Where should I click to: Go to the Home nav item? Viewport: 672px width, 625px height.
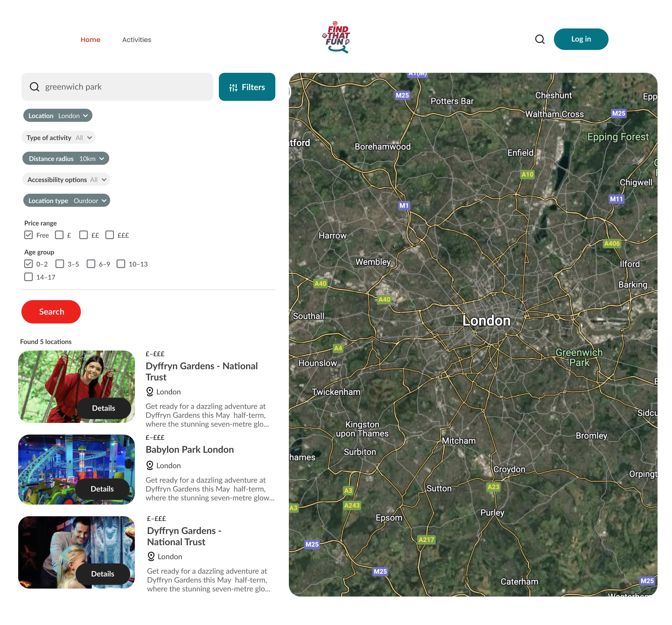[x=90, y=39]
